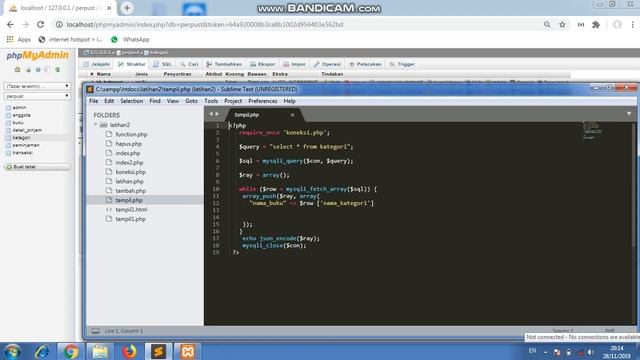
Task: Close the tampil.php editor tab
Action: [292, 115]
